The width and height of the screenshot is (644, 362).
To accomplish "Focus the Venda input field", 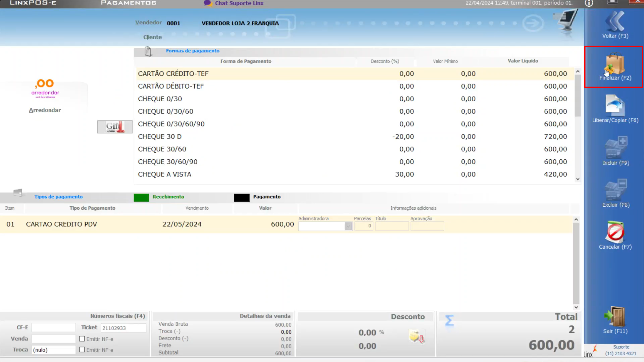I will click(x=54, y=339).
